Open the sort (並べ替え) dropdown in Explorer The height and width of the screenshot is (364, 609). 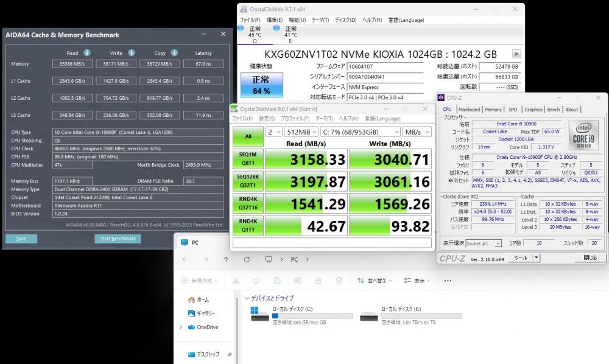[375, 281]
